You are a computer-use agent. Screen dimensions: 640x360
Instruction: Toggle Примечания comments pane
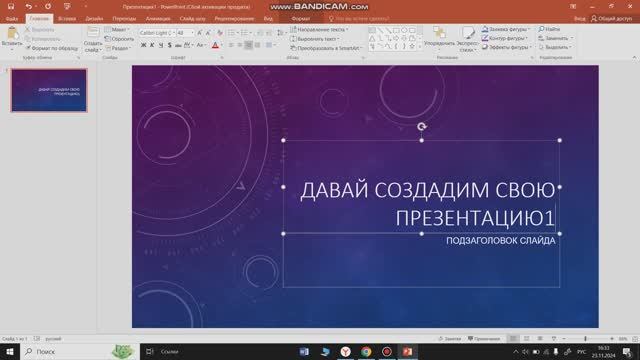point(484,339)
